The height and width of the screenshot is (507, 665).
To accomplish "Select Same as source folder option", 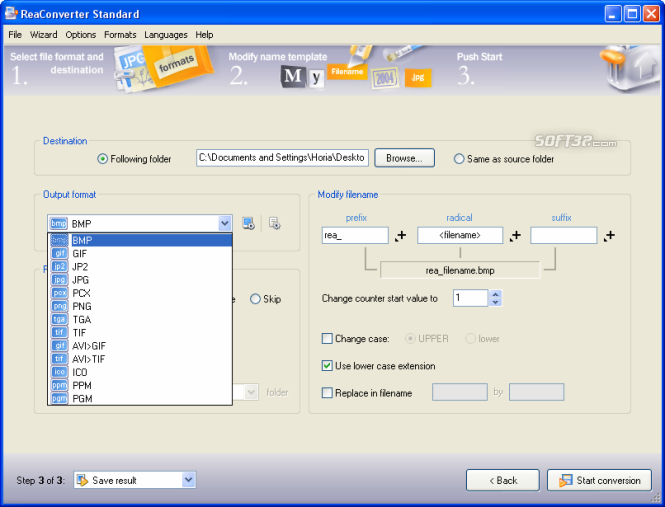I will [459, 159].
